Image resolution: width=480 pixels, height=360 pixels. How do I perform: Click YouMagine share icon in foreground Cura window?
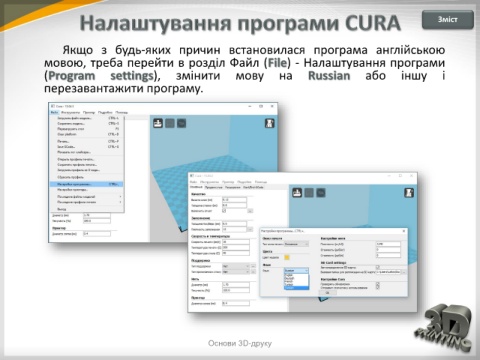click(x=321, y=193)
